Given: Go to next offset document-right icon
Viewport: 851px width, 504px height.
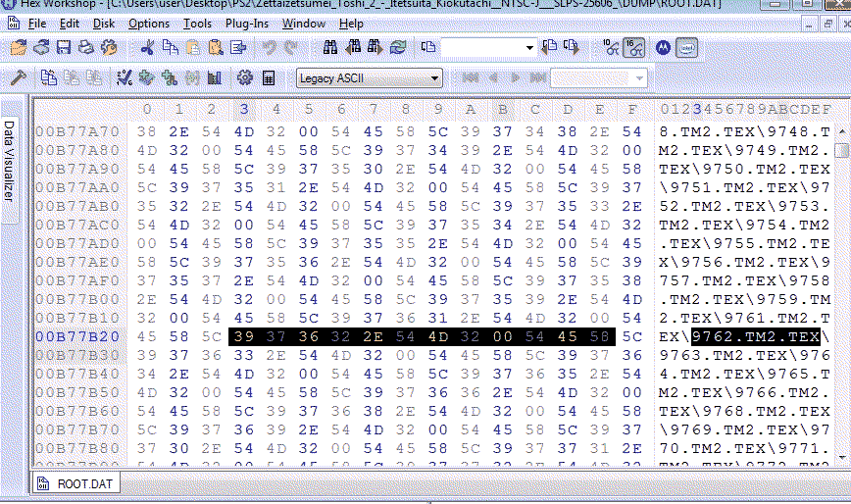Looking at the screenshot, I should [571, 48].
